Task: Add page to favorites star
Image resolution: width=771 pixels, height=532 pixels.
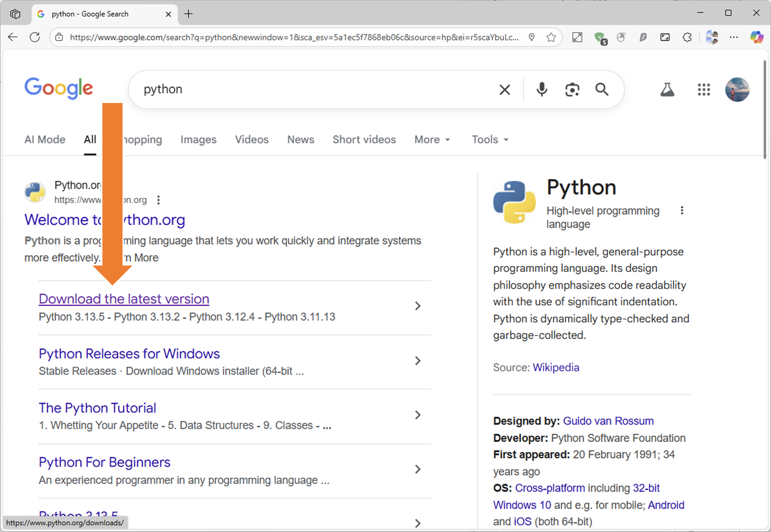Action: [551, 37]
